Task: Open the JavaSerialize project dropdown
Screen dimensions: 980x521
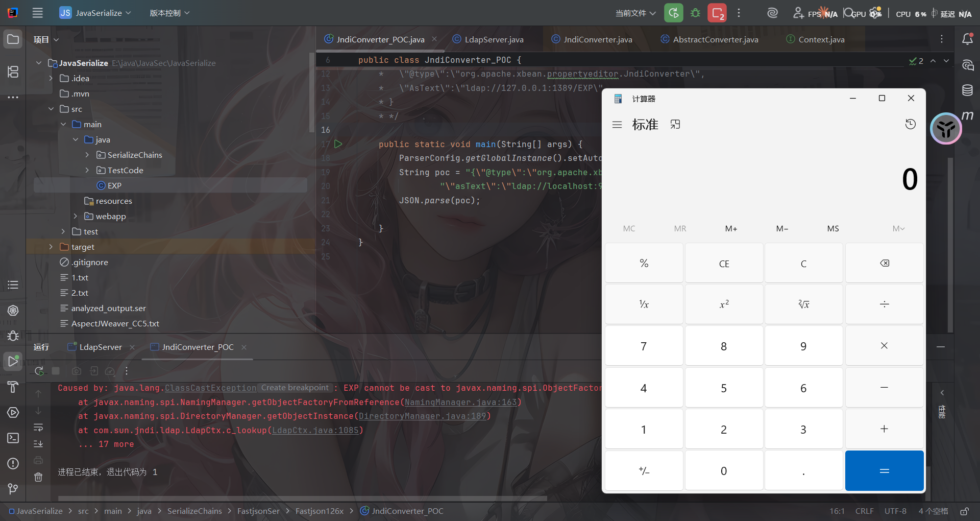Action: coord(95,13)
